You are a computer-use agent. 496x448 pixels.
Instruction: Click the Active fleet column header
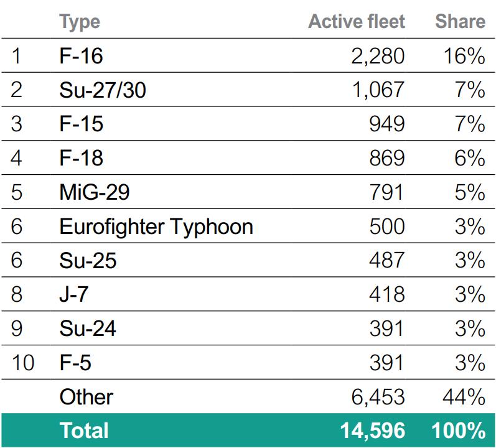(357, 22)
